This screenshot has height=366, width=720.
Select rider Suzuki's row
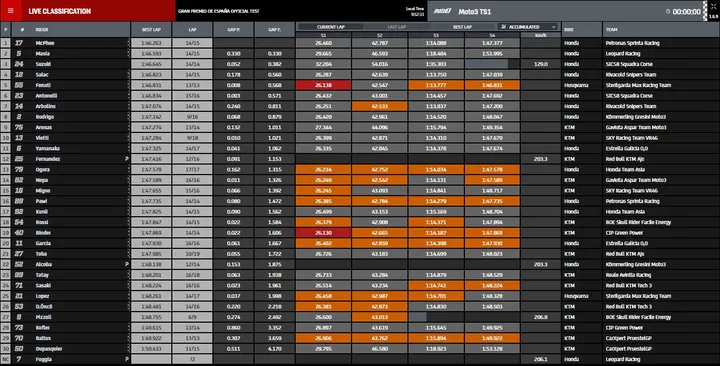360,64
